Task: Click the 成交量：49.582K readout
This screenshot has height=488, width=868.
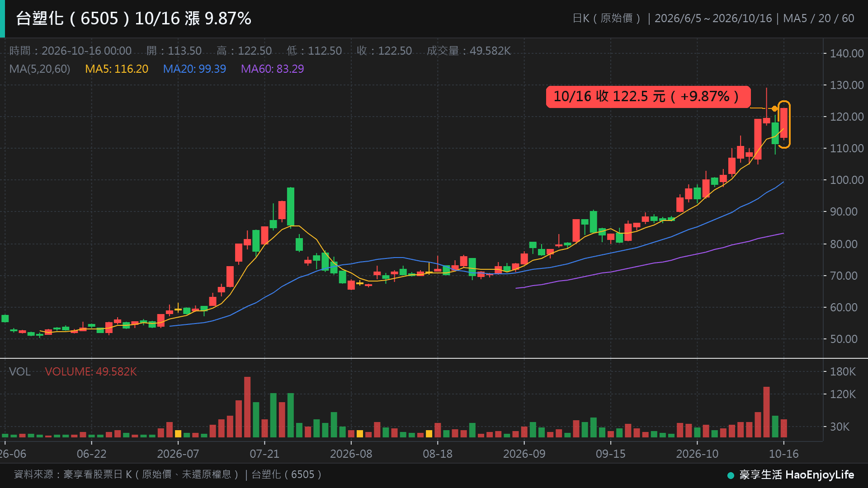Action: tap(469, 51)
